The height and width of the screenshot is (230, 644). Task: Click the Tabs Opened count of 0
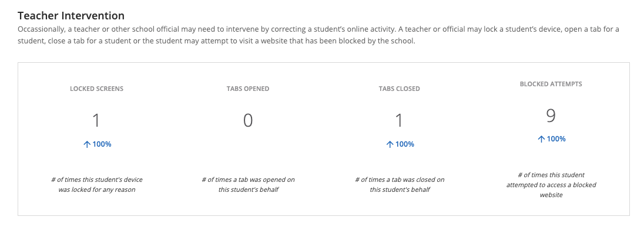click(x=248, y=120)
